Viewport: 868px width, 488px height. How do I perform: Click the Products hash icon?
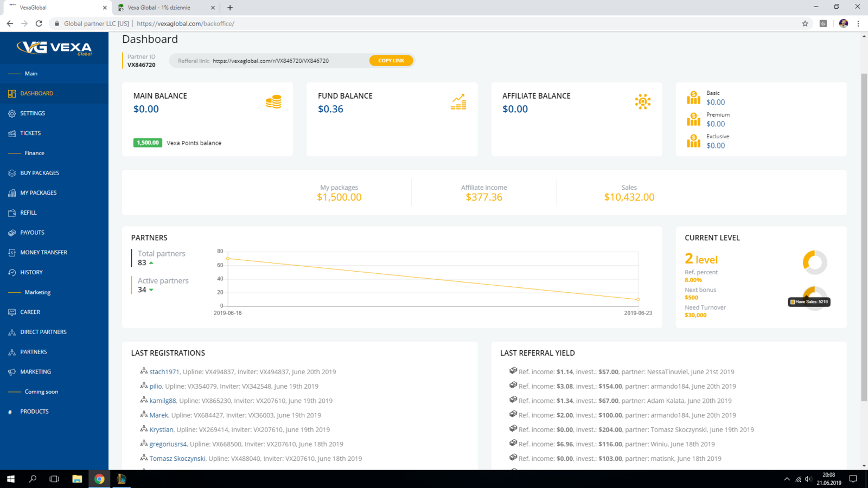tap(10, 412)
